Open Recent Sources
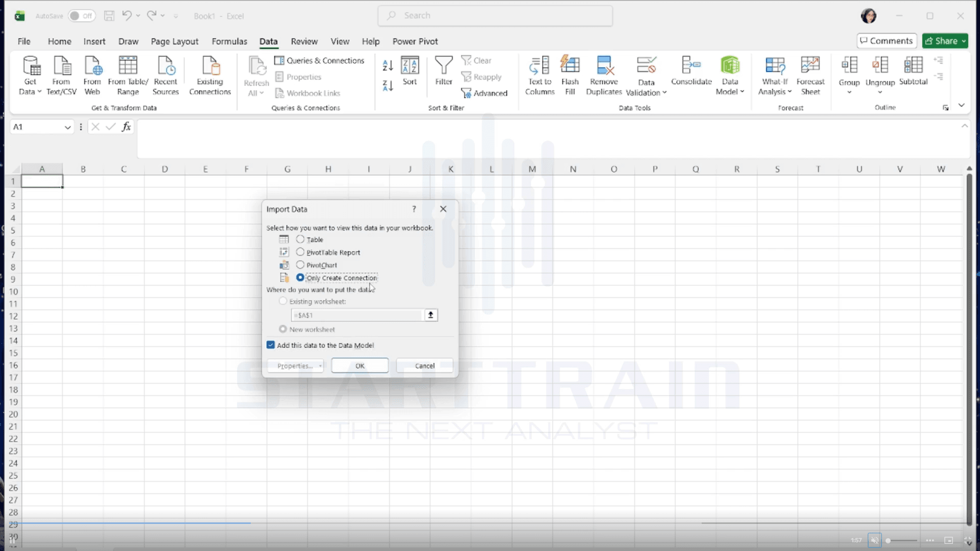 click(165, 76)
